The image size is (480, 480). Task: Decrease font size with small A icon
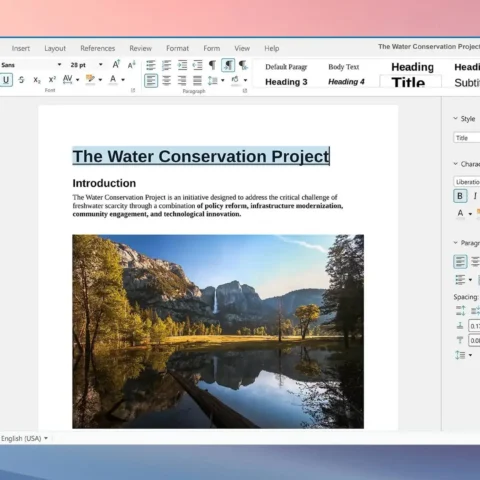[x=132, y=65]
